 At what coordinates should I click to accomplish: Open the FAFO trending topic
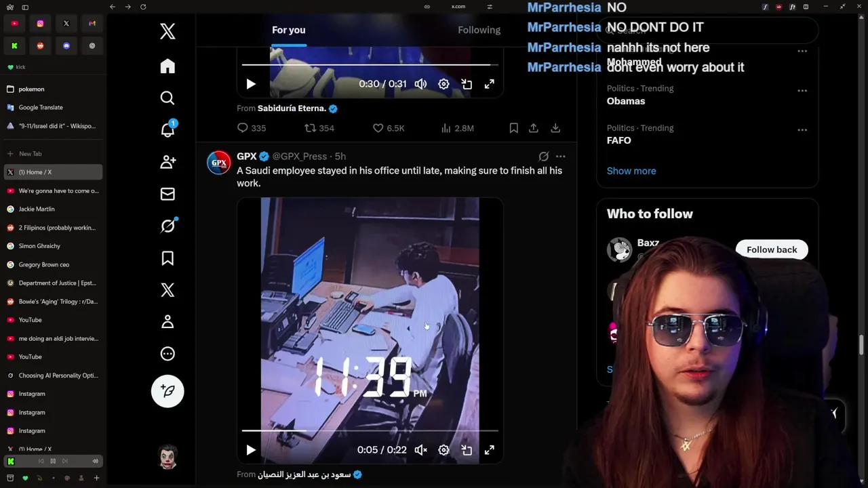pos(619,140)
